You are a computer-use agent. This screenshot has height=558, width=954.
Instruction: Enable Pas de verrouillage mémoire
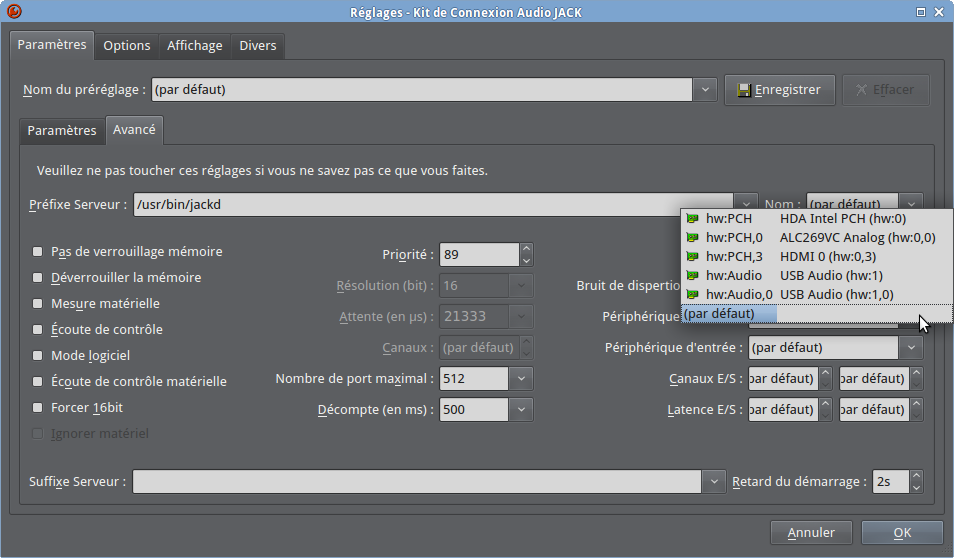pos(38,251)
